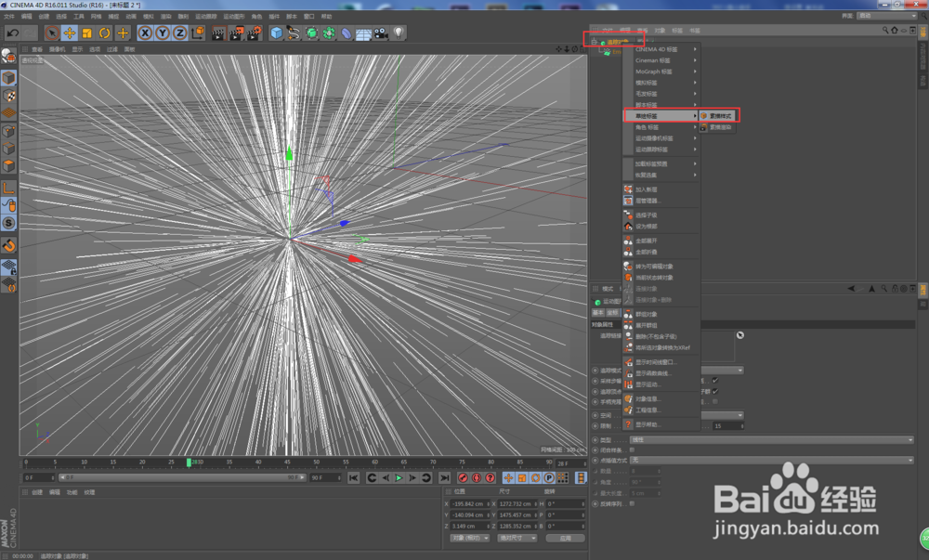Click the Cube primitive icon

pyautogui.click(x=276, y=33)
